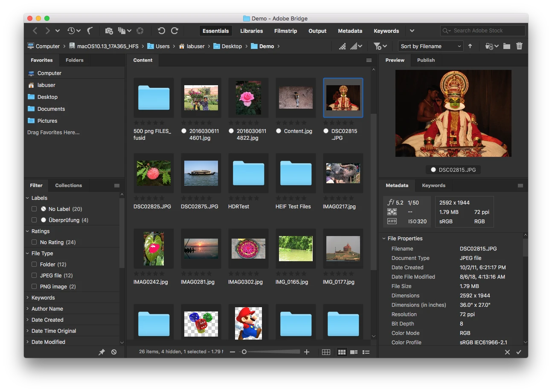Image resolution: width=552 pixels, height=392 pixels.
Task: Create a new folder in Demo
Action: coord(506,46)
